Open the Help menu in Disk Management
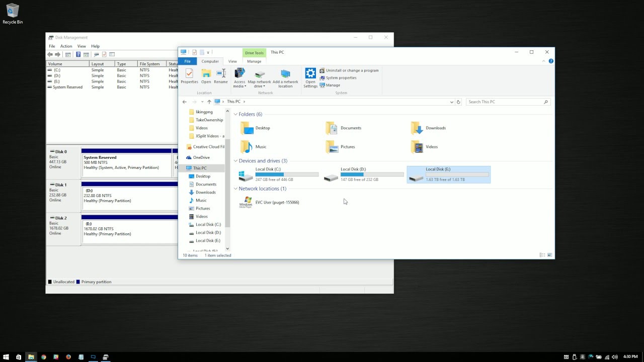 (x=96, y=46)
